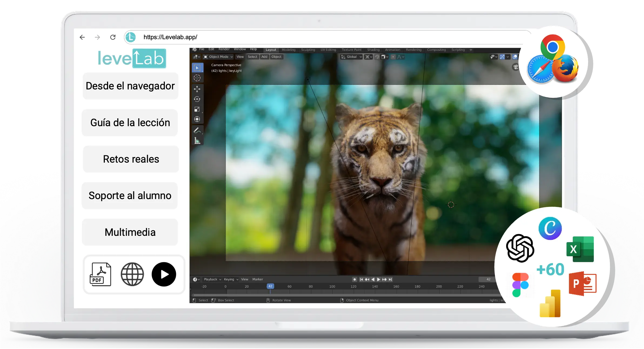This screenshot has height=349, width=644.
Task: Click the globe web icon
Action: [x=132, y=274]
